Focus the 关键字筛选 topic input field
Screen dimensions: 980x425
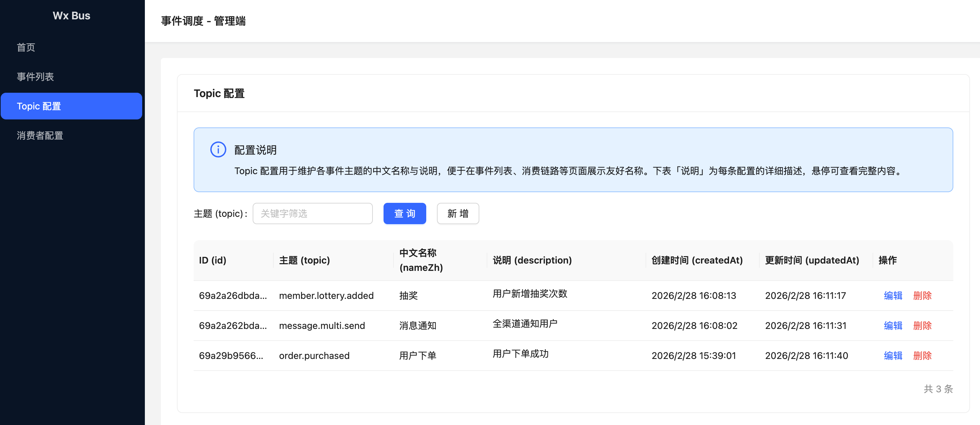pos(312,213)
